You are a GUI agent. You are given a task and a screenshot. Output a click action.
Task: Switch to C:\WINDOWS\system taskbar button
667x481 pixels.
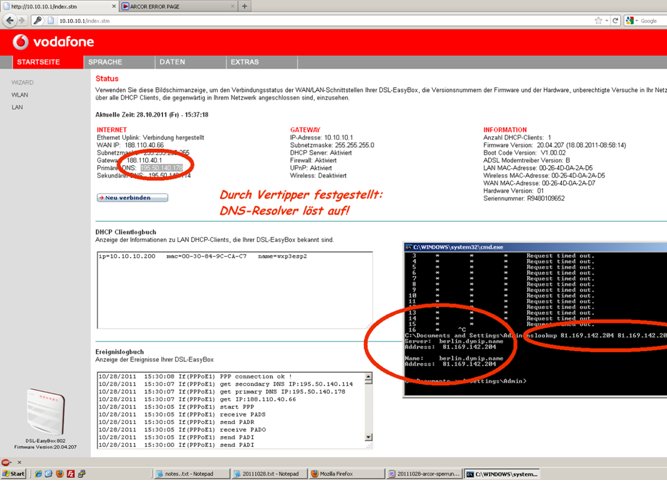coord(502,474)
